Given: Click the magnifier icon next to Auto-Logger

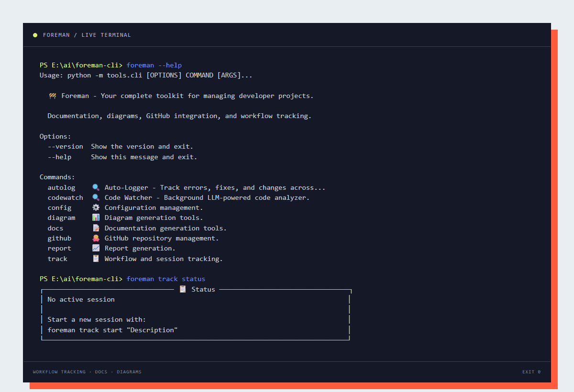Looking at the screenshot, I should point(96,187).
